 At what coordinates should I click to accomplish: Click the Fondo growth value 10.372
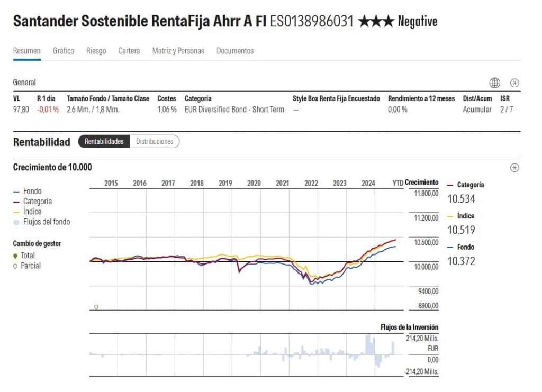coord(461,261)
